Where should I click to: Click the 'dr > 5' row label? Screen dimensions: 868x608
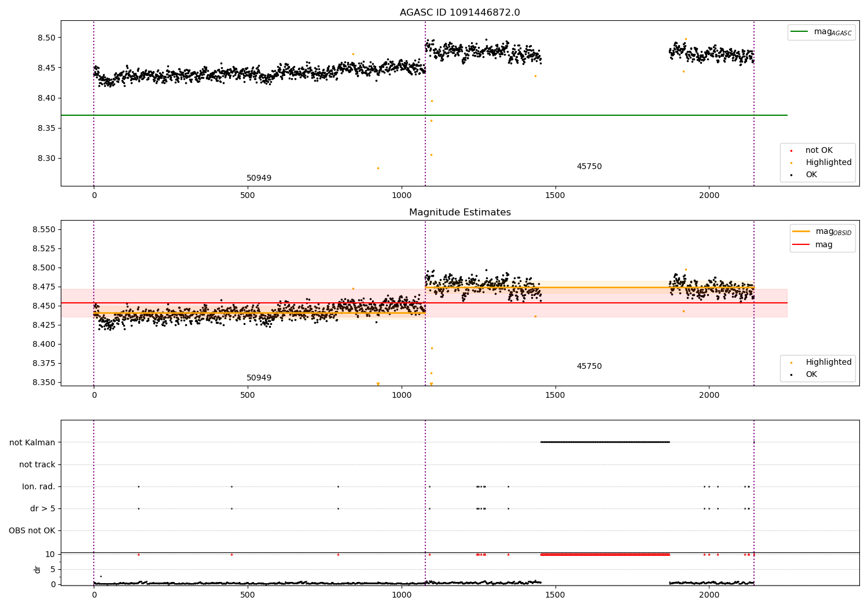(x=43, y=508)
